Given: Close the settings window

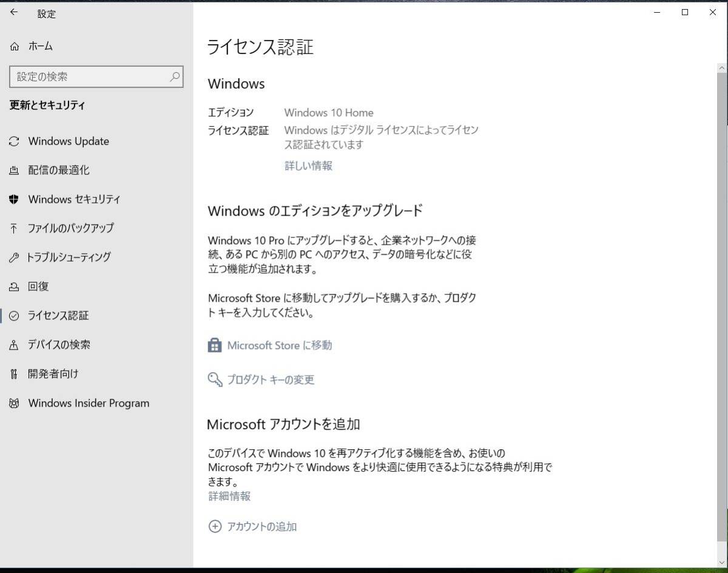Looking at the screenshot, I should pyautogui.click(x=713, y=12).
